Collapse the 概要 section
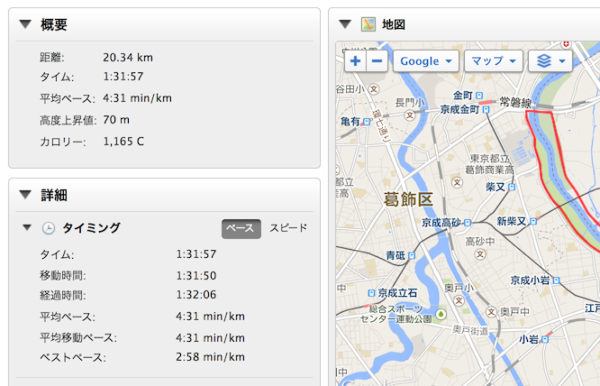 25,24
